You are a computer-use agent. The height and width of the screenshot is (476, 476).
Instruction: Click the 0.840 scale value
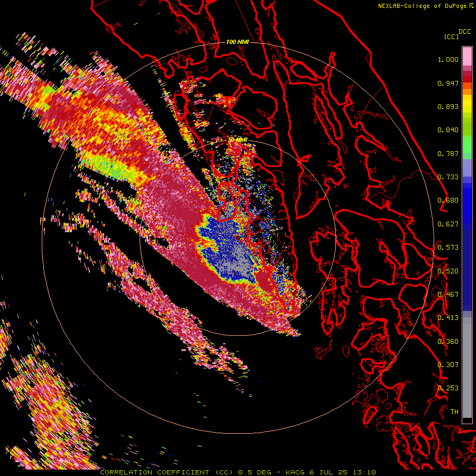pyautogui.click(x=448, y=130)
